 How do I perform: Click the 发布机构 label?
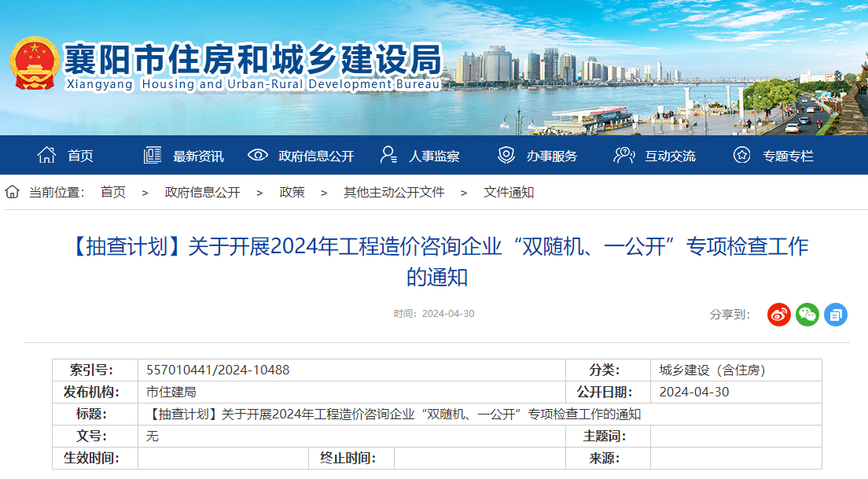point(91,392)
